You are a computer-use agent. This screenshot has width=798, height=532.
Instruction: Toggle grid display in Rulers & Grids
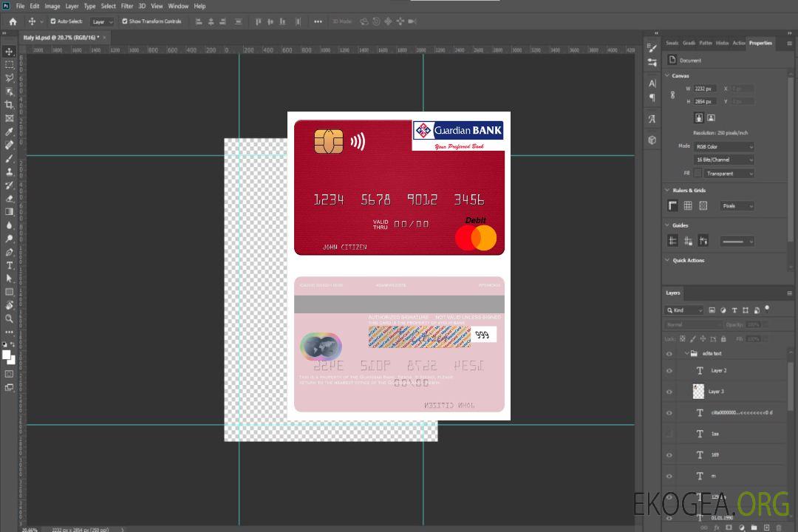click(x=688, y=205)
